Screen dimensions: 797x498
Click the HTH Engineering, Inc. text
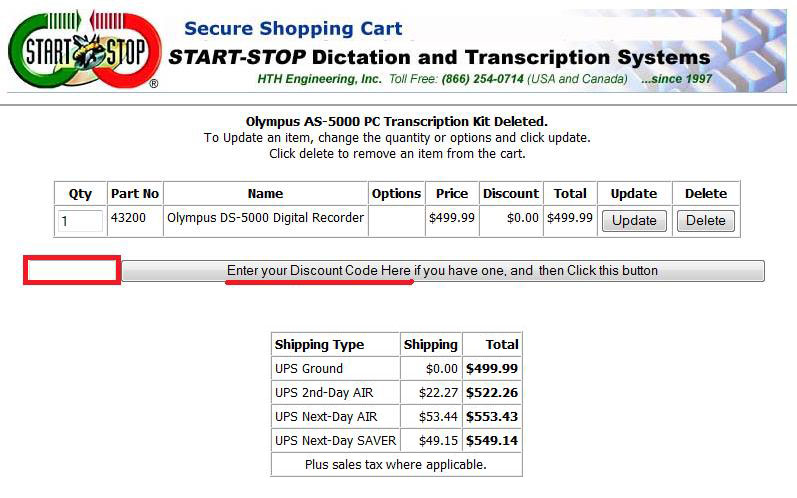point(319,79)
